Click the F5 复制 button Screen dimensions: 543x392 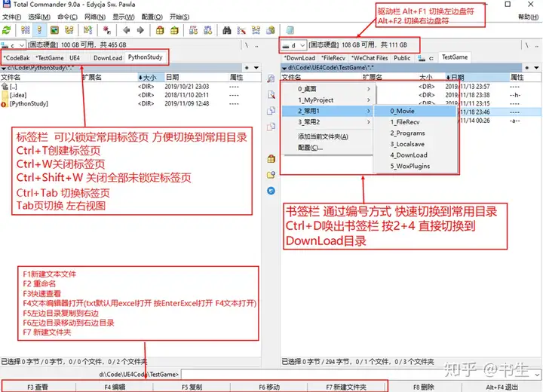coord(192,387)
